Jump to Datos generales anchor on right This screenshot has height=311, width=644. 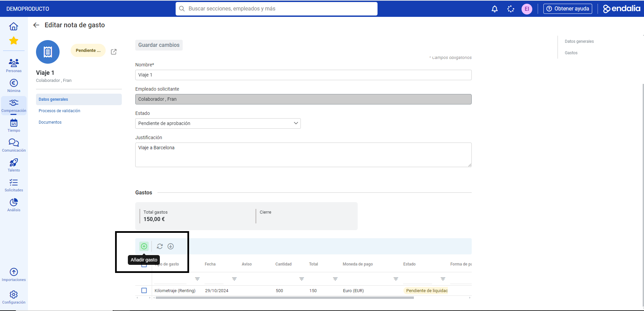[x=579, y=41]
